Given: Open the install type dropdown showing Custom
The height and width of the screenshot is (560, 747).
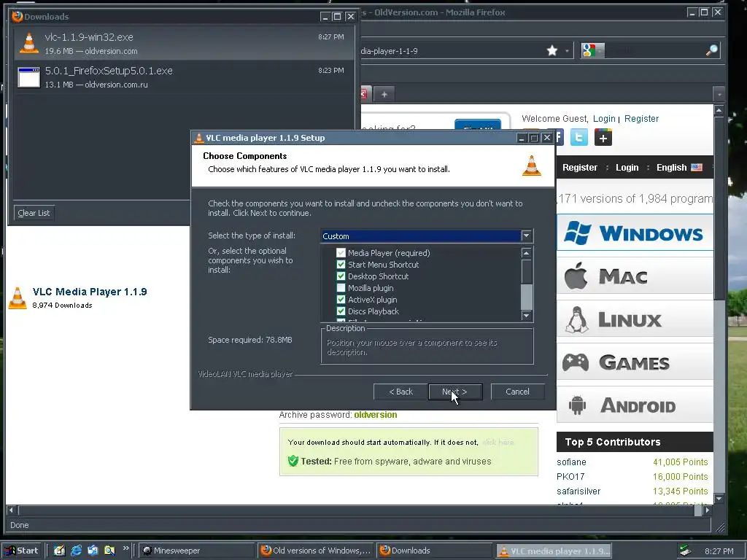Looking at the screenshot, I should [427, 236].
